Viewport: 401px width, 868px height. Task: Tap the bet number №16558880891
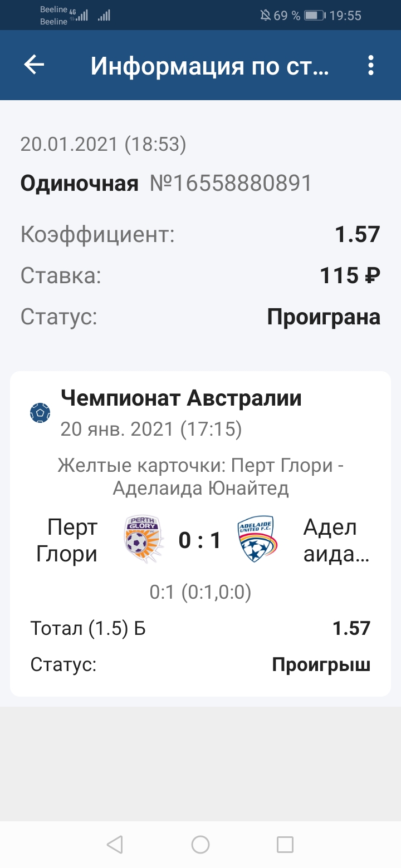pos(231,183)
